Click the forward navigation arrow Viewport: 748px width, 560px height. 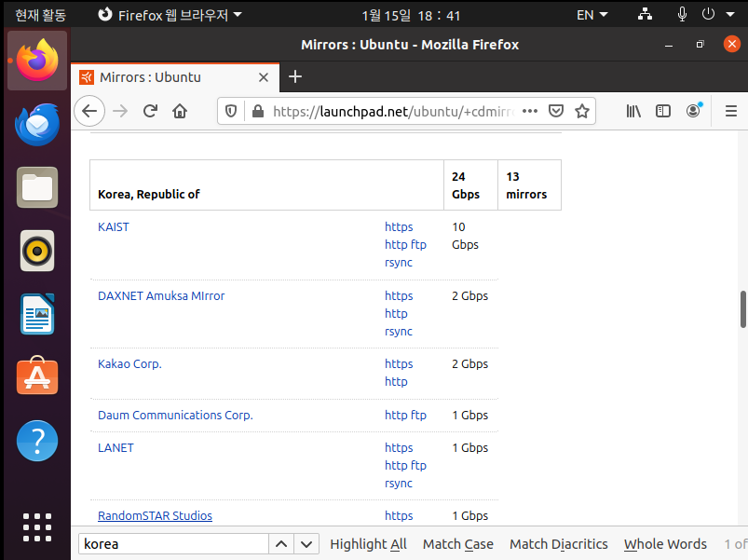click(x=120, y=111)
